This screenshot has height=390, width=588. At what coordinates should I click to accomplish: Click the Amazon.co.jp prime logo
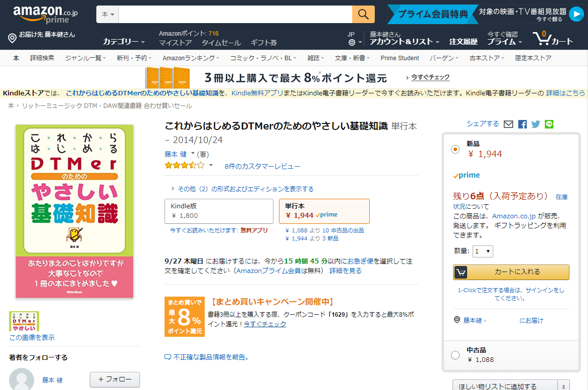[x=45, y=15]
